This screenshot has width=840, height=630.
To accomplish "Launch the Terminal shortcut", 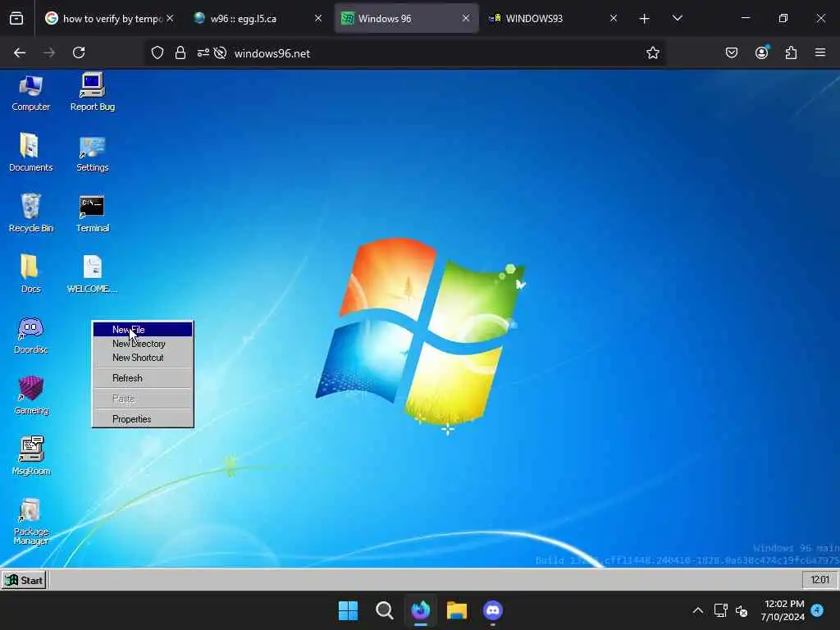I will [x=92, y=214].
